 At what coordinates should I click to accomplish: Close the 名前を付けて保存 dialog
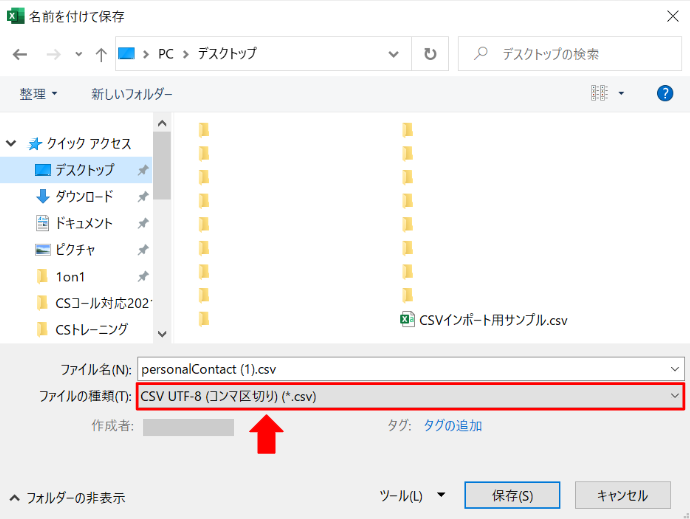click(x=672, y=16)
